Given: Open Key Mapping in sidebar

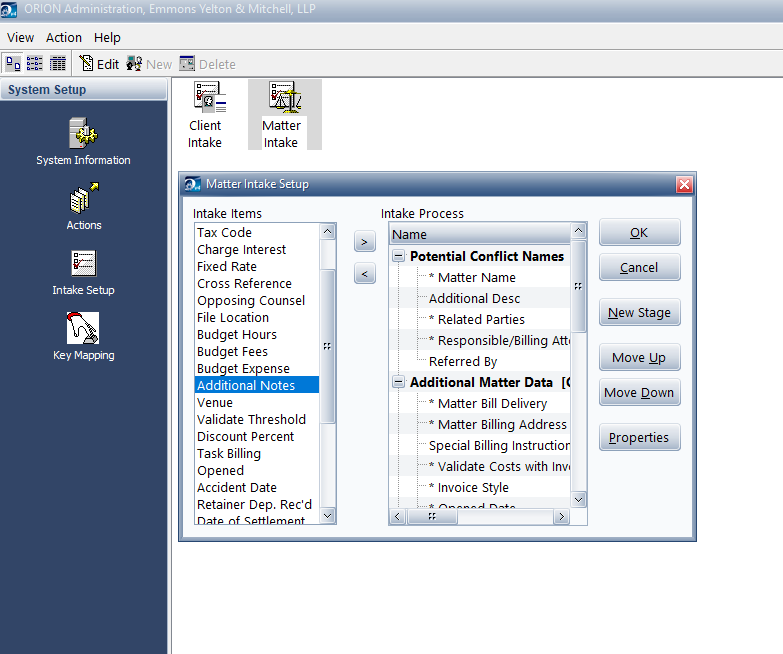Looking at the screenshot, I should 83,336.
